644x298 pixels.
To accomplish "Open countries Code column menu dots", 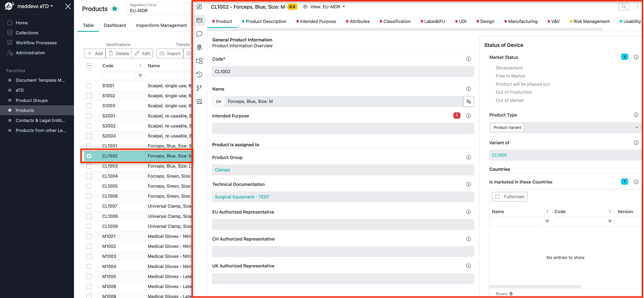I will 610,212.
